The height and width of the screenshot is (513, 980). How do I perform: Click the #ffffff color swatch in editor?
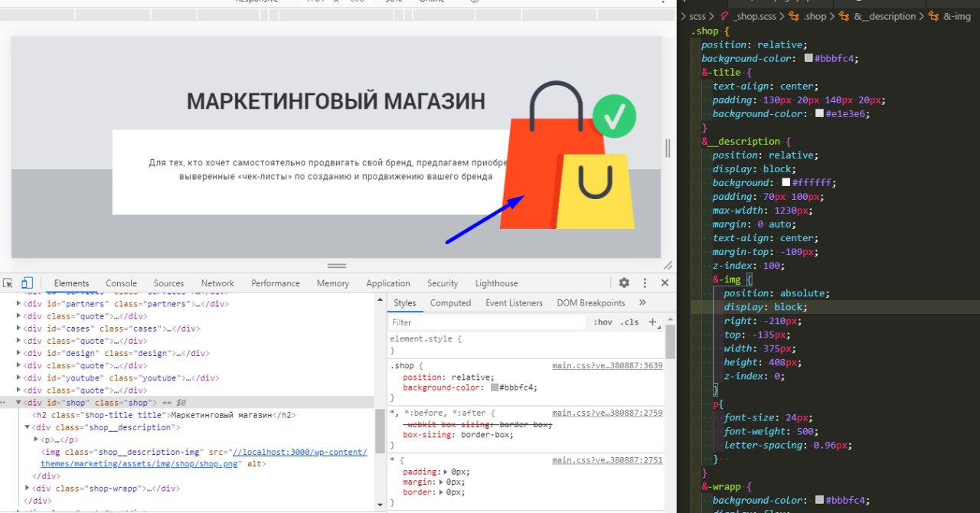pyautogui.click(x=786, y=182)
